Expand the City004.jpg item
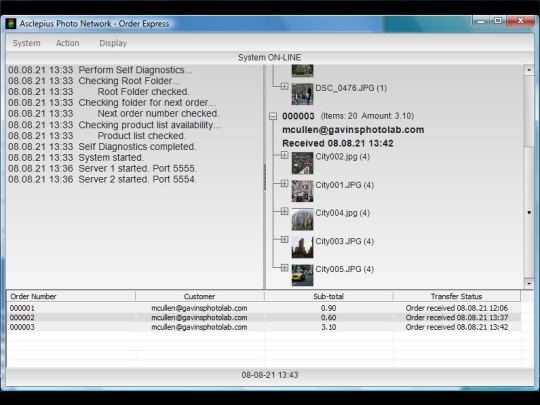 (x=284, y=211)
